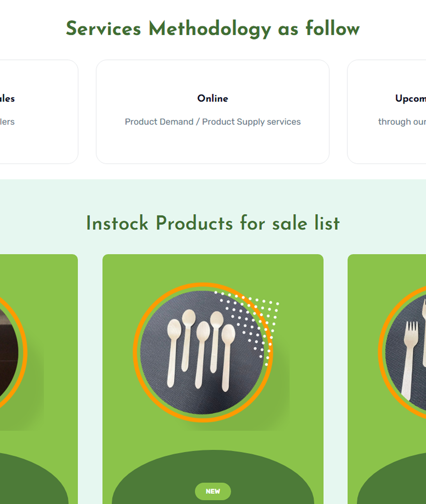Click the "Upcom…" service card title
426x504 pixels.
pyautogui.click(x=410, y=98)
